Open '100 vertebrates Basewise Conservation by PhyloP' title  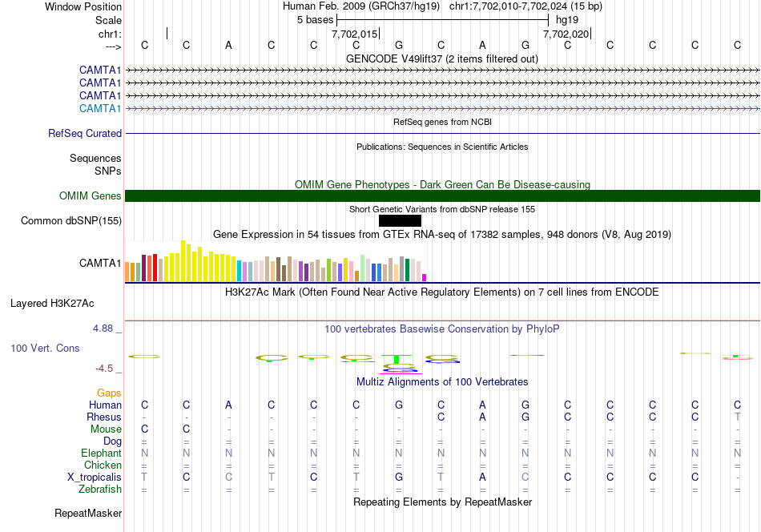(441, 329)
